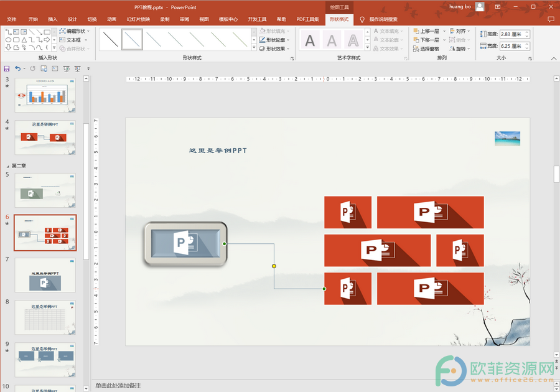
Task: Expand Text Box (文本框) dropdown
Action: [x=86, y=40]
